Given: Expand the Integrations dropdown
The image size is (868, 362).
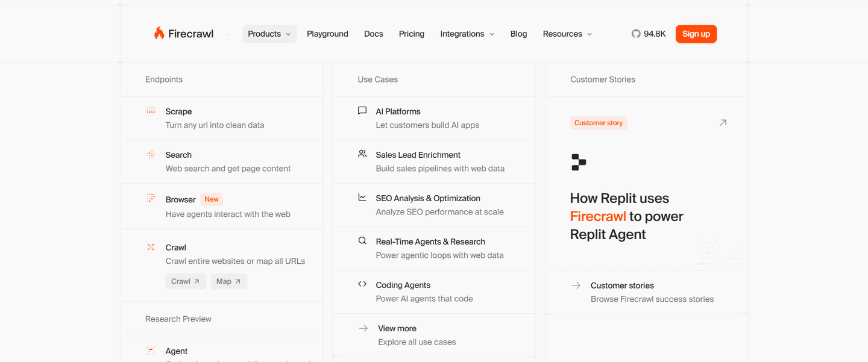Looking at the screenshot, I should 467,34.
